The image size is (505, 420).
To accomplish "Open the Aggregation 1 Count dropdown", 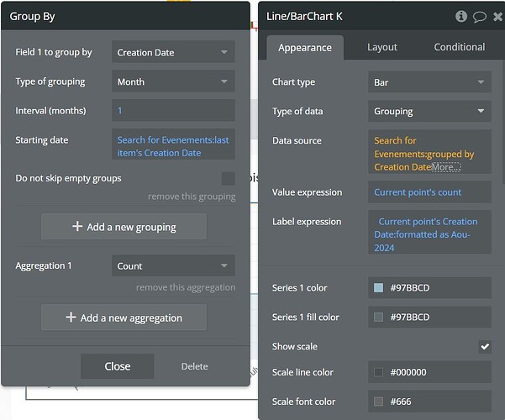I will [x=173, y=265].
